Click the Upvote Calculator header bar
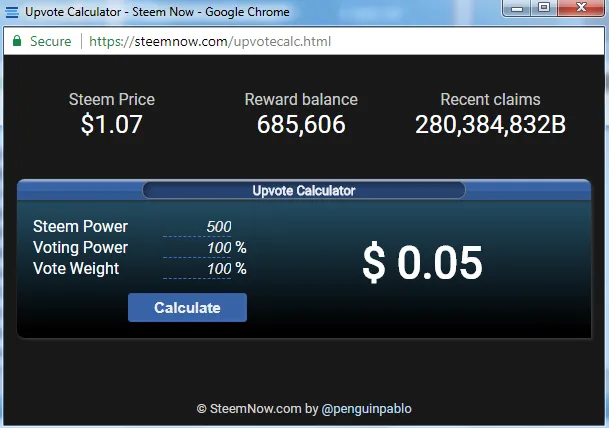Image resolution: width=609 pixels, height=428 pixels. 304,190
